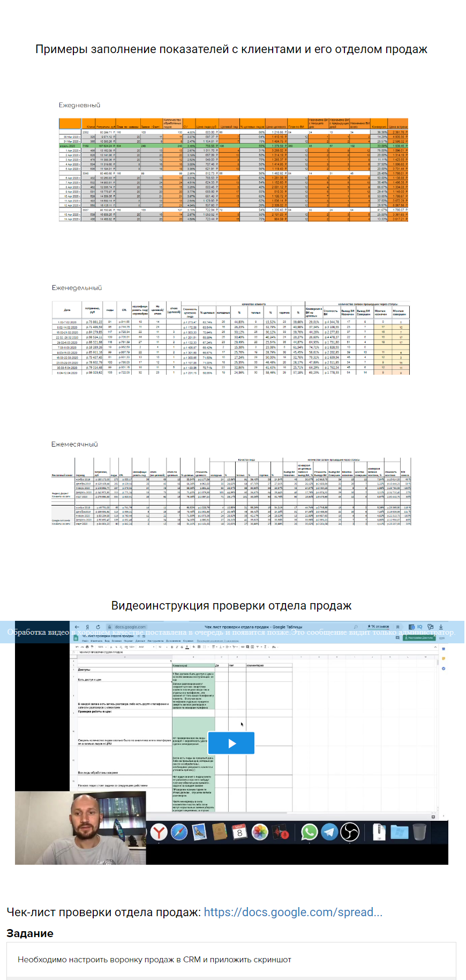Open the weekly indicators table image
Image resolution: width=466 pixels, height=980 pixels.
click(230, 338)
